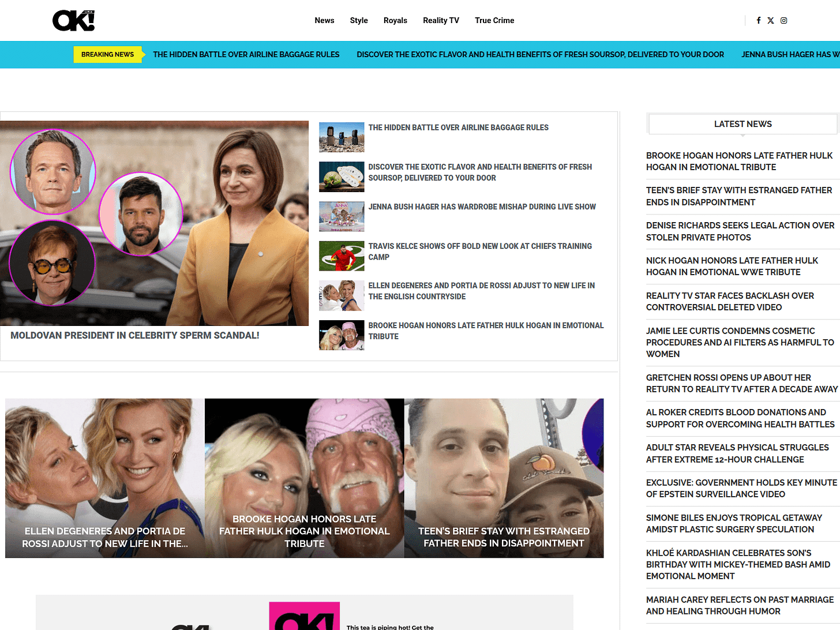The width and height of the screenshot is (840, 630).
Task: Read Jenna Bush Hager wardrobe mishap story
Action: coord(482,207)
